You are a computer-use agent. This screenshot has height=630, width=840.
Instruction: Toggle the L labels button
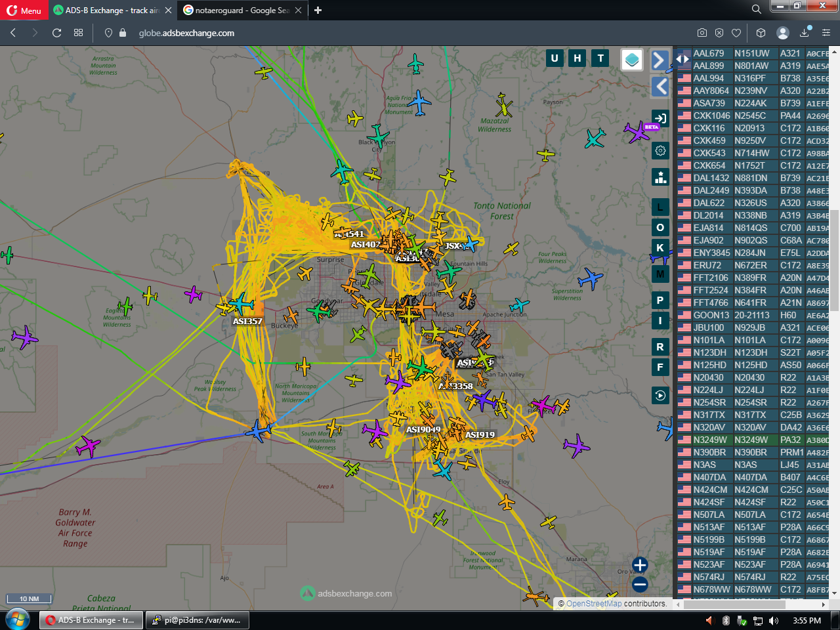click(660, 207)
